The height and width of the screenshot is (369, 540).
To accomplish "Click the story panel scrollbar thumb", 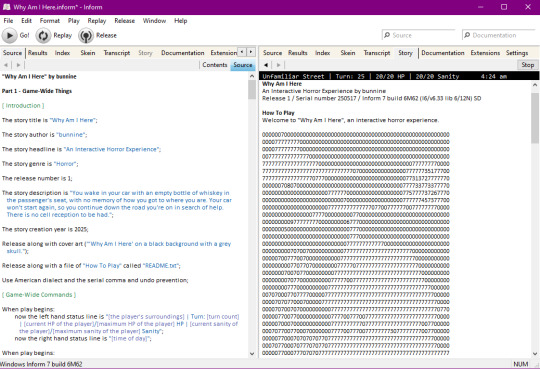I will [x=535, y=118].
